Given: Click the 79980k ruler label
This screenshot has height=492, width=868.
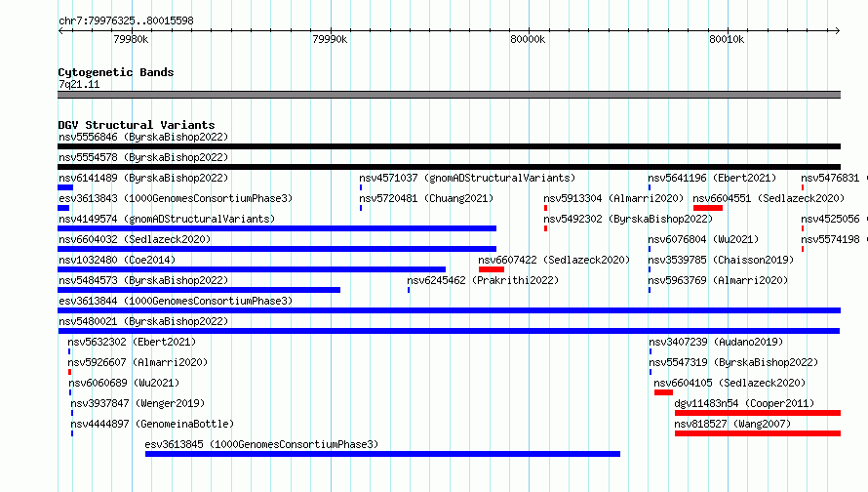Looking at the screenshot, I should point(132,39).
